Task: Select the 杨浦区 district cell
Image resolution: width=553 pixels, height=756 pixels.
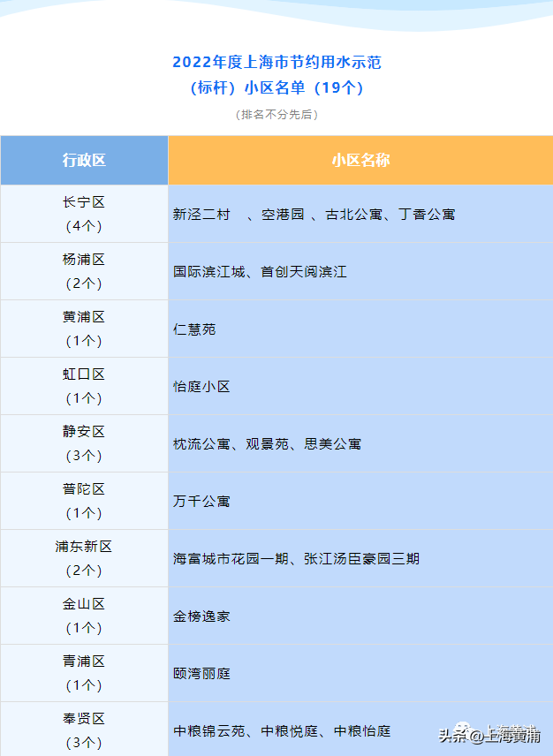Action: pos(84,271)
